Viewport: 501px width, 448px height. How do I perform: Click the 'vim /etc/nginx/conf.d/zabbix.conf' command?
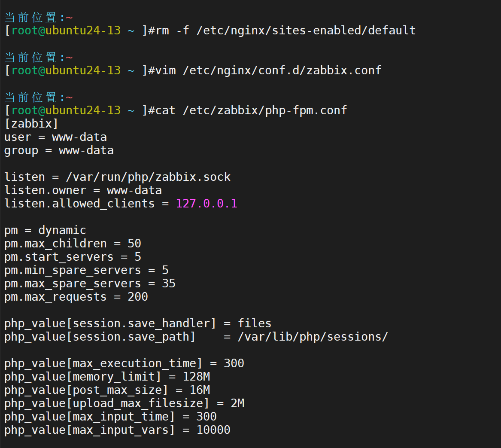268,70
